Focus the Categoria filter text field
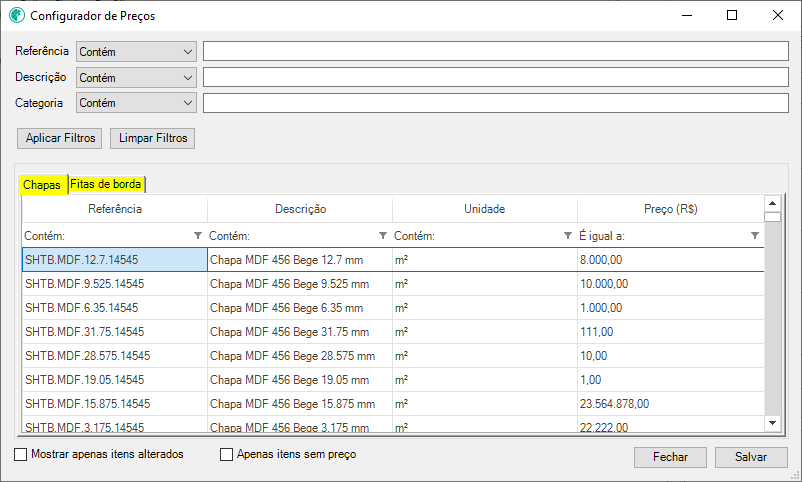 coord(496,103)
